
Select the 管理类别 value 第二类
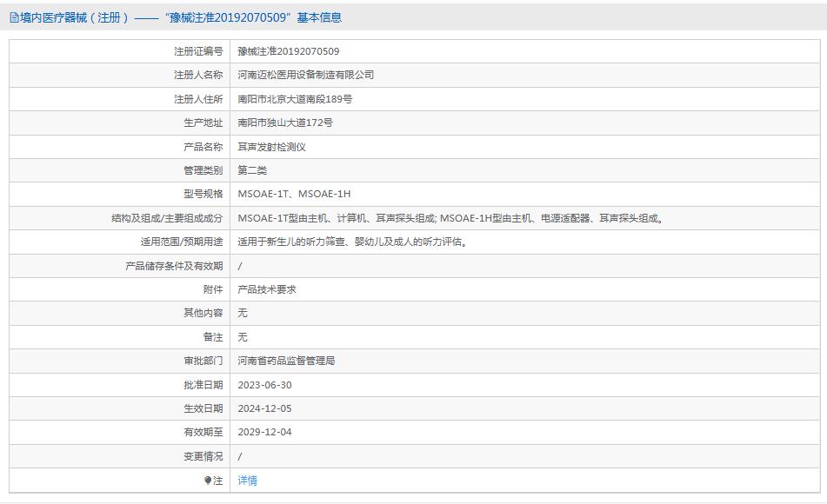(252, 170)
